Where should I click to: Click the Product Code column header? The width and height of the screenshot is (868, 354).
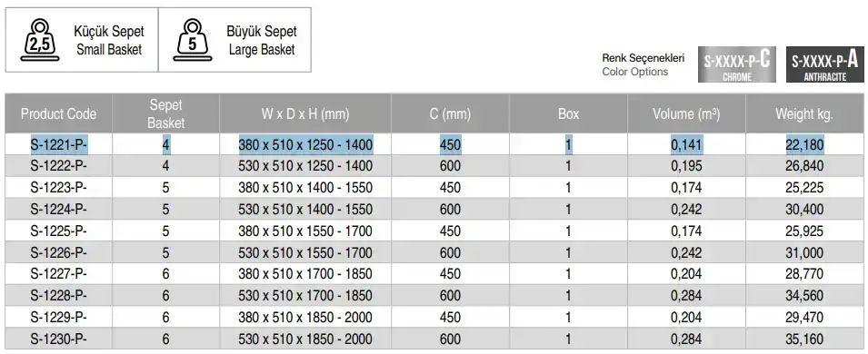click(59, 114)
